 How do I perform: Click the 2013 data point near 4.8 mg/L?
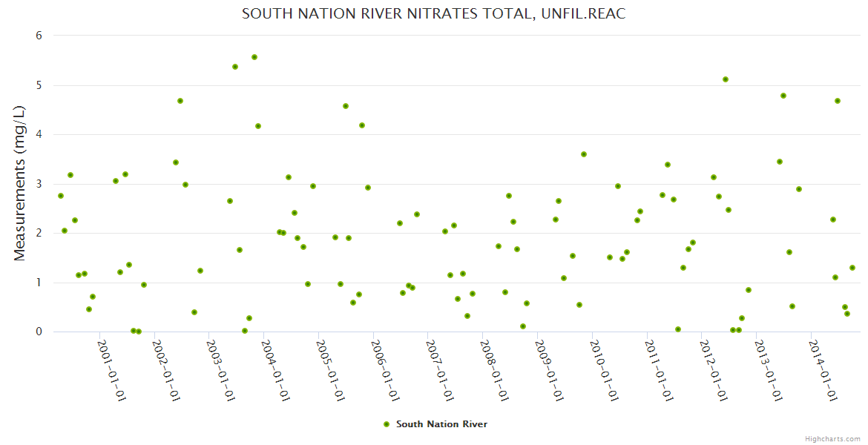click(783, 96)
